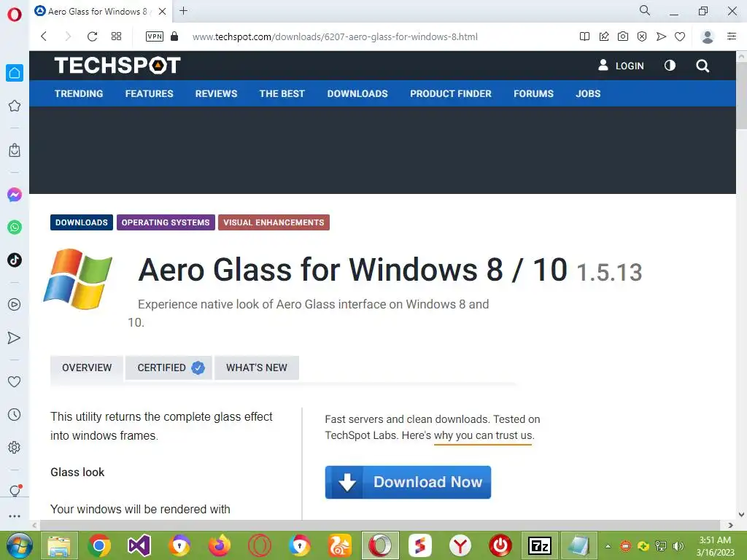Open Speed Dial grid icon
This screenshot has width=747, height=560.
[x=116, y=36]
